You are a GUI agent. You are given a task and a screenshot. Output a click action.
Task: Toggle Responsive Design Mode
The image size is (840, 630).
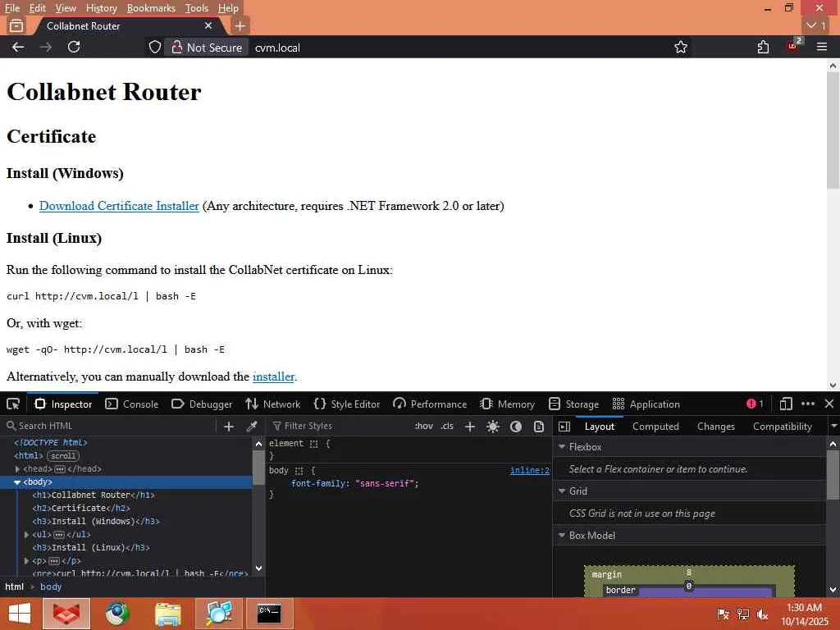click(x=786, y=404)
